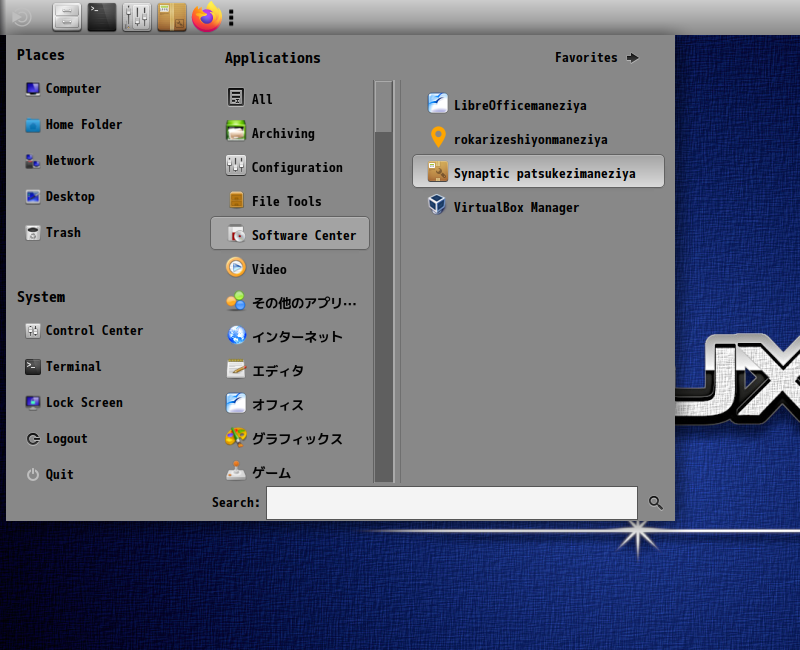Image resolution: width=800 pixels, height=650 pixels.
Task: Select the その他のアプリ category
Action: click(290, 302)
